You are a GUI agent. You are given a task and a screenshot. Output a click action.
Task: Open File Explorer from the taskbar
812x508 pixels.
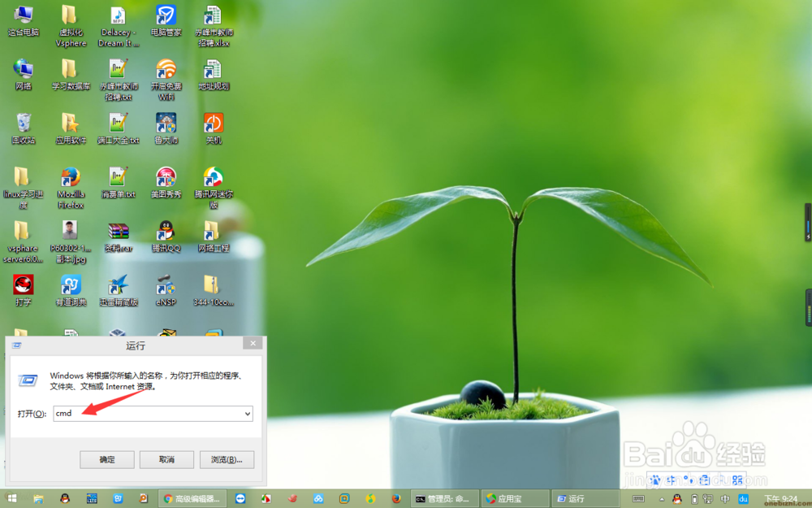tap(39, 499)
